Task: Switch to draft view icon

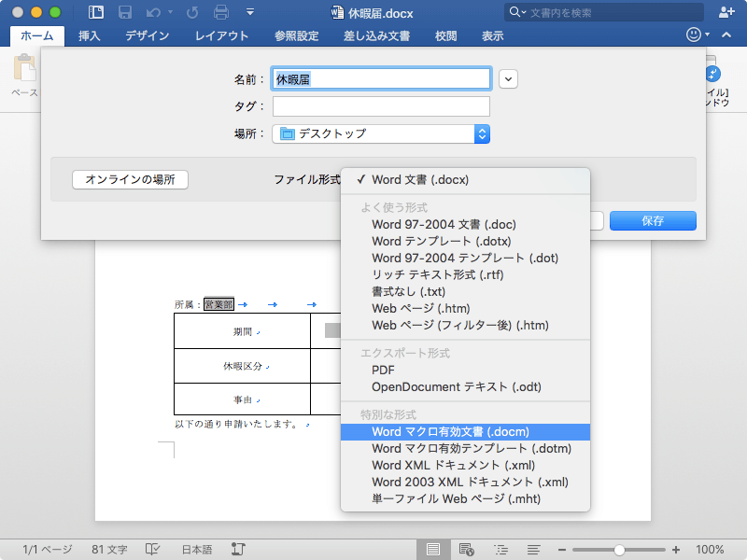Action: click(x=533, y=550)
